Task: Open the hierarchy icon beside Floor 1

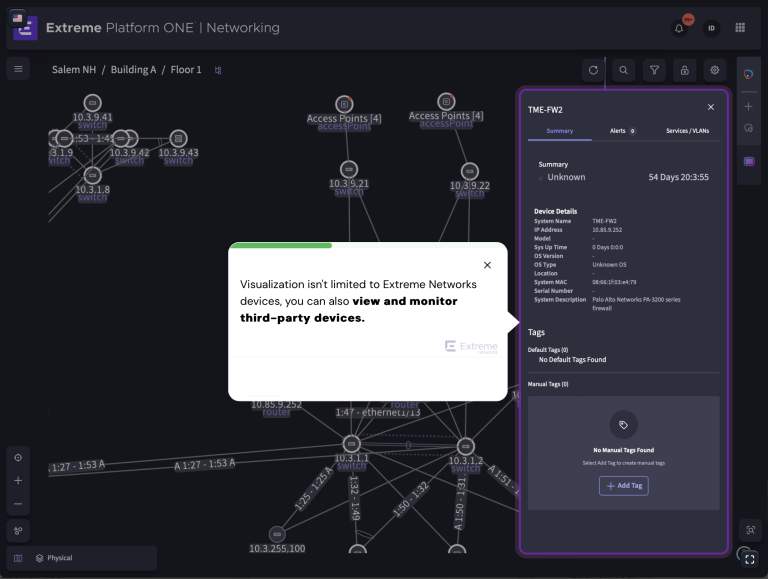Action: pos(218,70)
